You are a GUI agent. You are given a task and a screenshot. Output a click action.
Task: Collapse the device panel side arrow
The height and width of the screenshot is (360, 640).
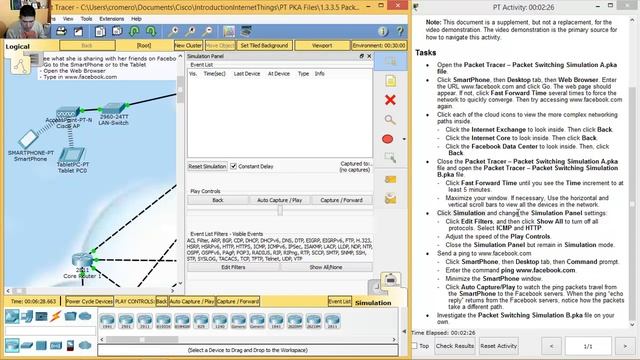[404, 331]
